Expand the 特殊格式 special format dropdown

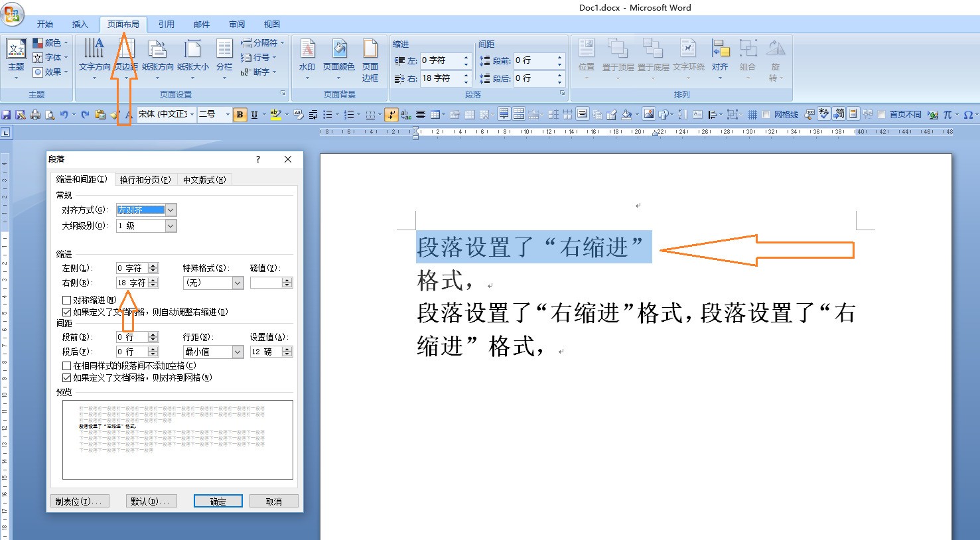238,283
